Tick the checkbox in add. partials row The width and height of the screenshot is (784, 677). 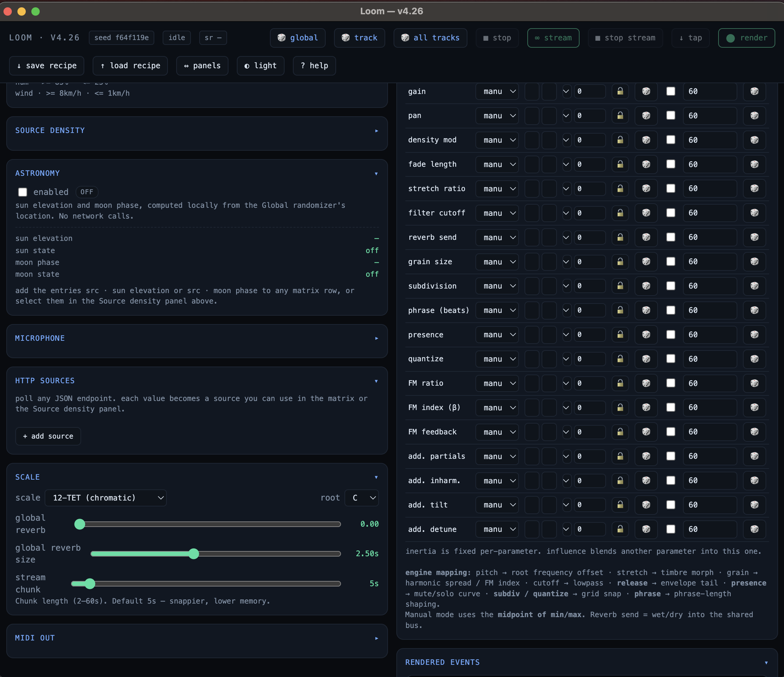coord(671,456)
